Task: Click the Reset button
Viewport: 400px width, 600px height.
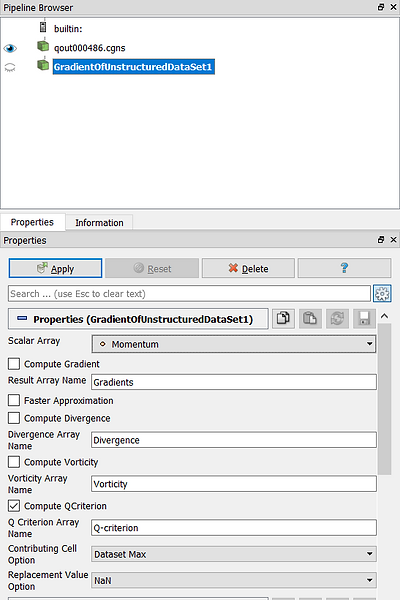Action: (152, 268)
